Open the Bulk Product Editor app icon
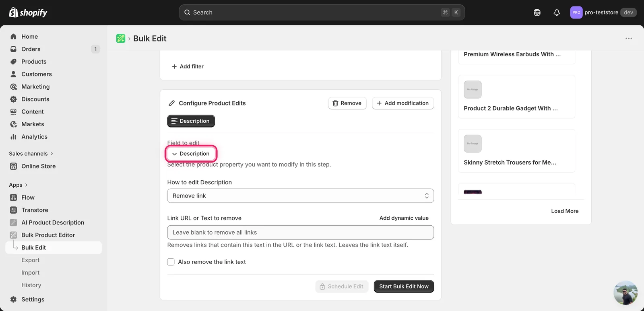The width and height of the screenshot is (644, 311). 13,235
